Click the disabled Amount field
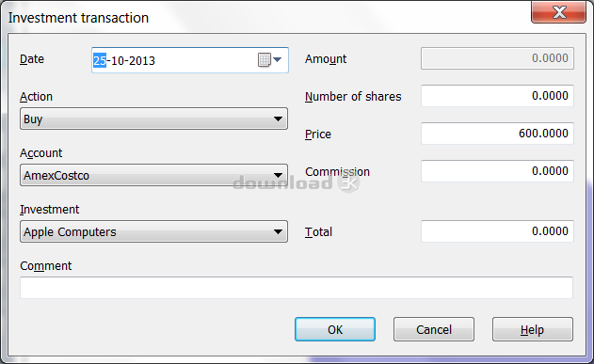 (x=497, y=58)
